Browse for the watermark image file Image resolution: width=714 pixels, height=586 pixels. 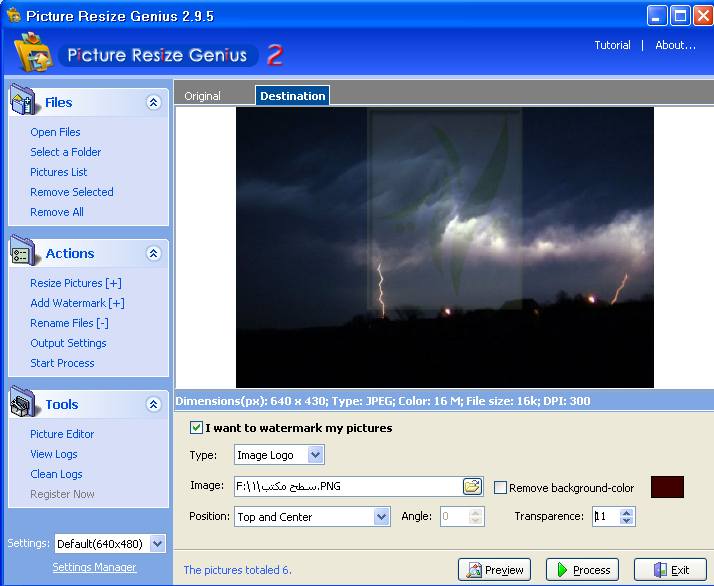(472, 486)
